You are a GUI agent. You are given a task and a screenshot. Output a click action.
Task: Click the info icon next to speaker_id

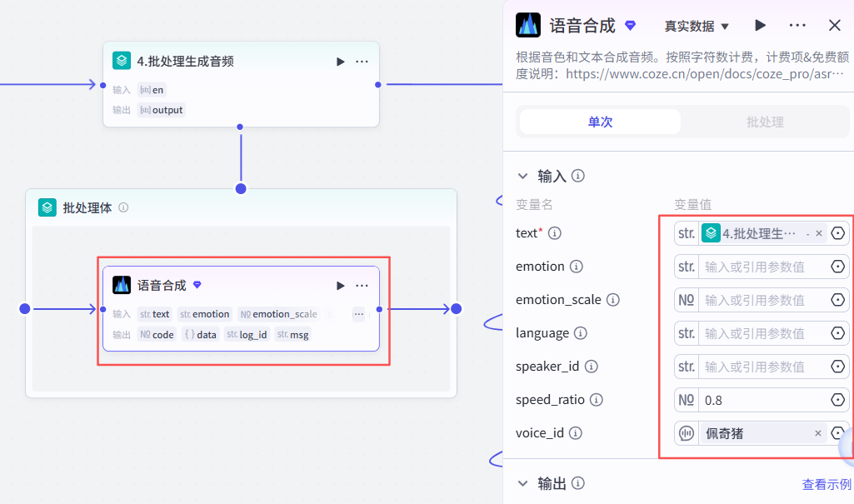(x=590, y=366)
